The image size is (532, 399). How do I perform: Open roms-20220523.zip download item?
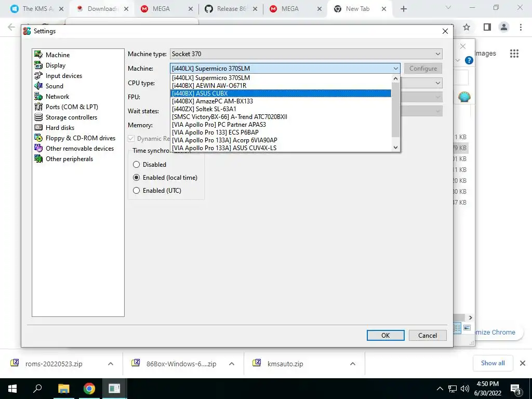(x=54, y=364)
